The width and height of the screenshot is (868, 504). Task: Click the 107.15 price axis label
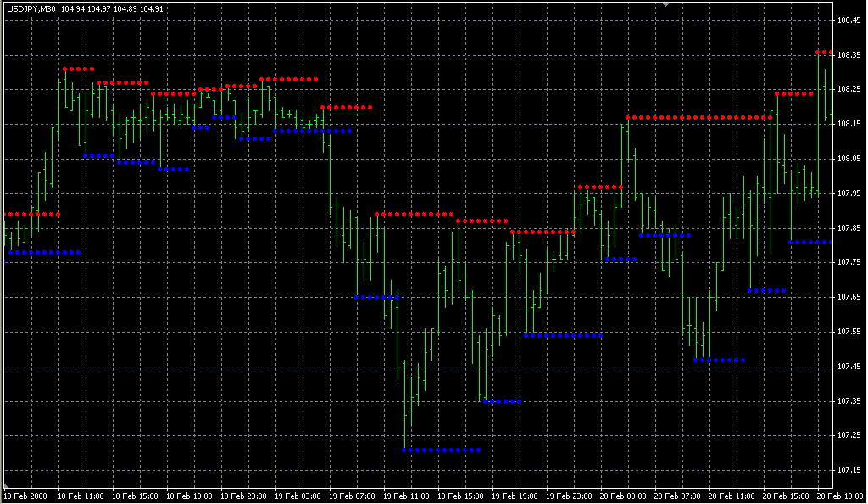click(849, 469)
